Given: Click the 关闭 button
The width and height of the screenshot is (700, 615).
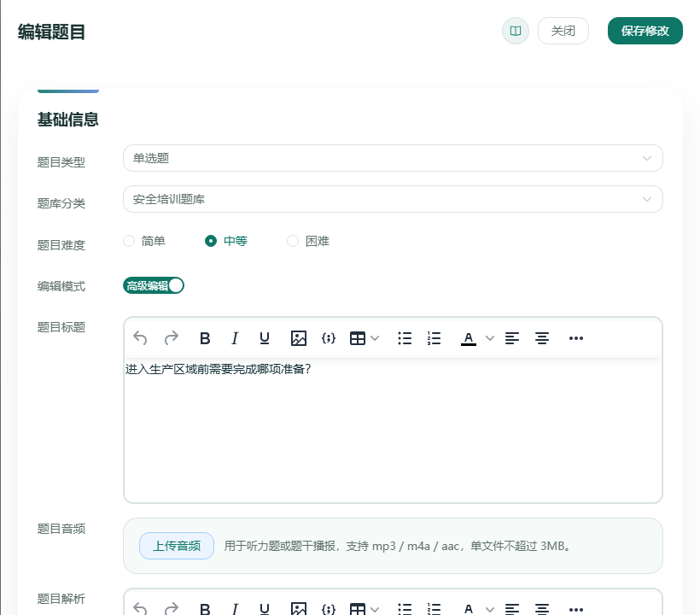Looking at the screenshot, I should 563,31.
